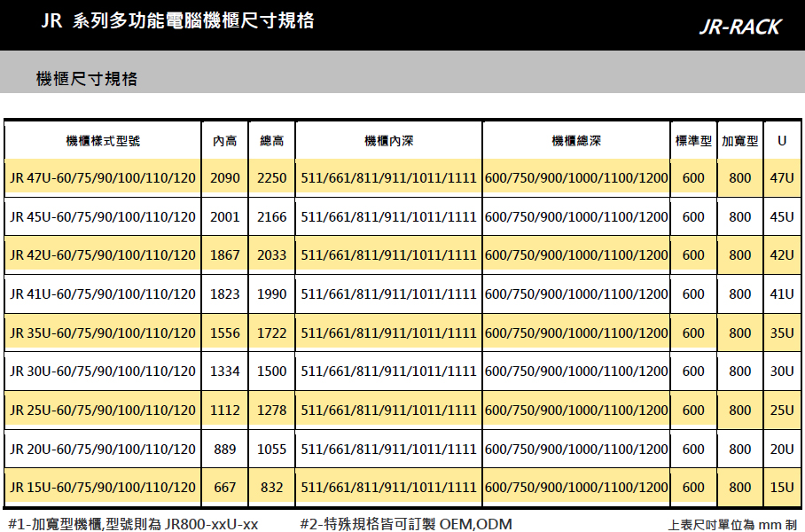Viewport: 805px width, 532px height.
Task: Click inner height value 2090
Action: coord(225,178)
